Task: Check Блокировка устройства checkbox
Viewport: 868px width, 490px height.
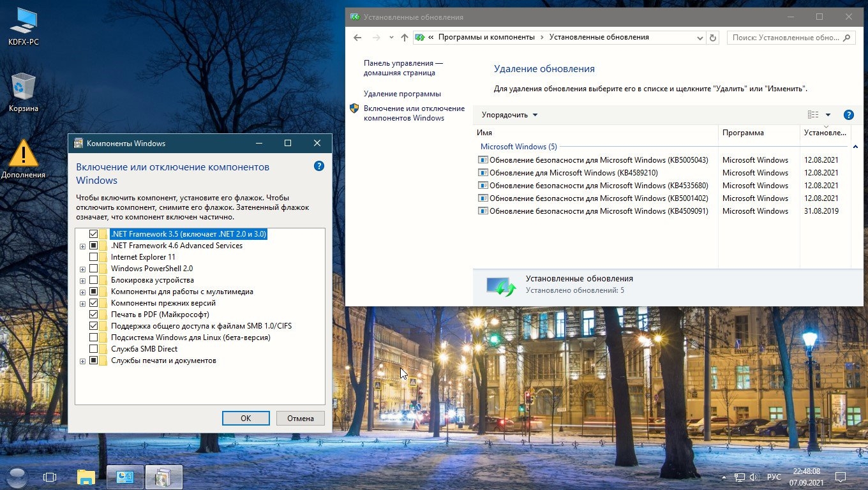Action: click(x=94, y=280)
